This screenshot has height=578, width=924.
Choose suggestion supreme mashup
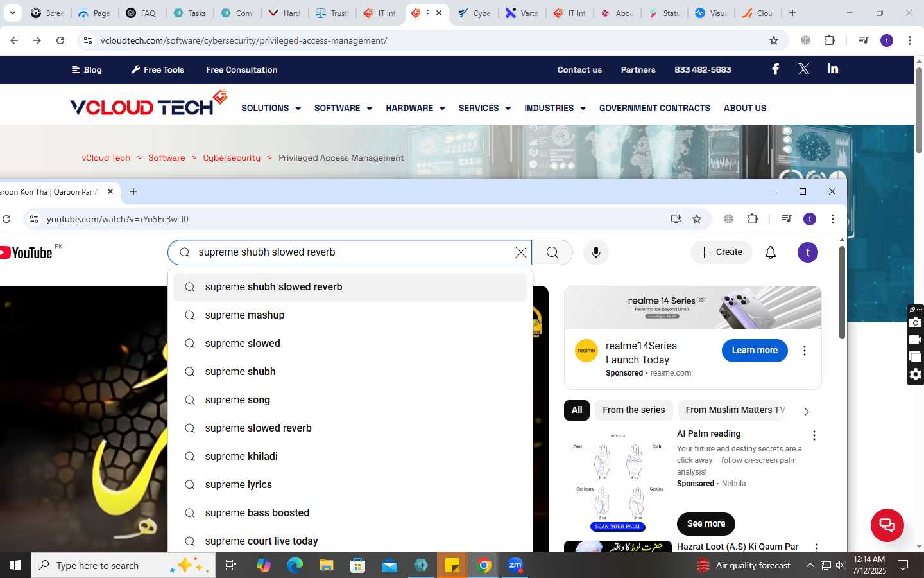coord(350,315)
